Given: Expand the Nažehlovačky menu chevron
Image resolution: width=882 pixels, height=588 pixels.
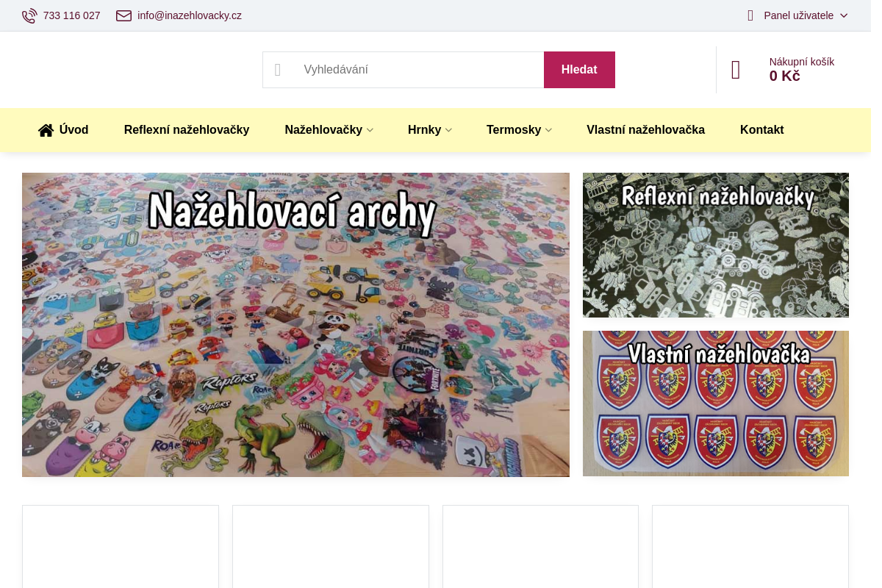Looking at the screenshot, I should pyautogui.click(x=370, y=130).
